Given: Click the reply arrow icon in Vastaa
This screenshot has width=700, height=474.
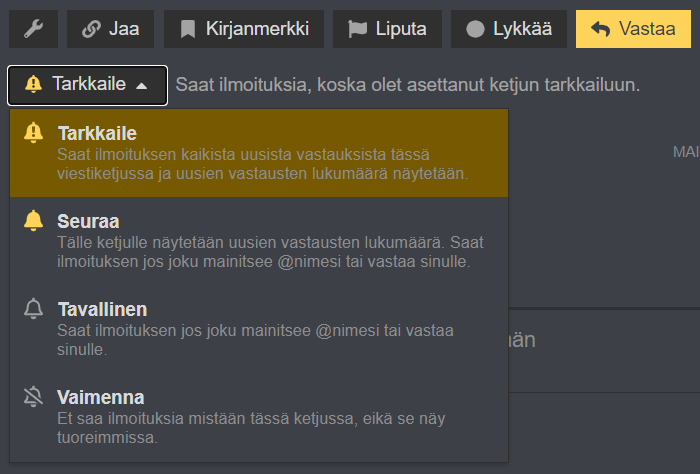Looking at the screenshot, I should click(600, 29).
